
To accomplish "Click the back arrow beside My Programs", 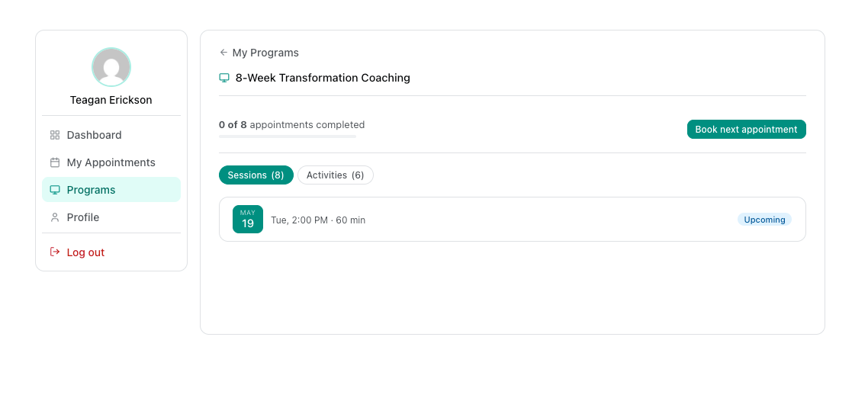I will pos(223,53).
